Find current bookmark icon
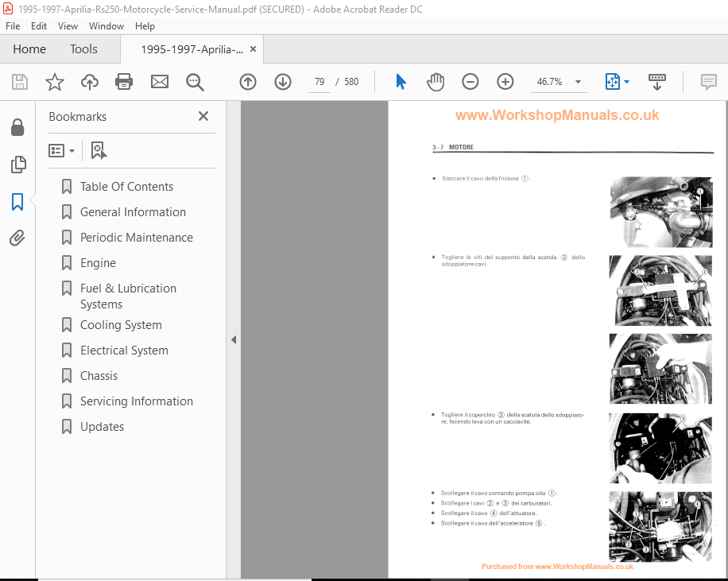The image size is (728, 581). point(99,150)
